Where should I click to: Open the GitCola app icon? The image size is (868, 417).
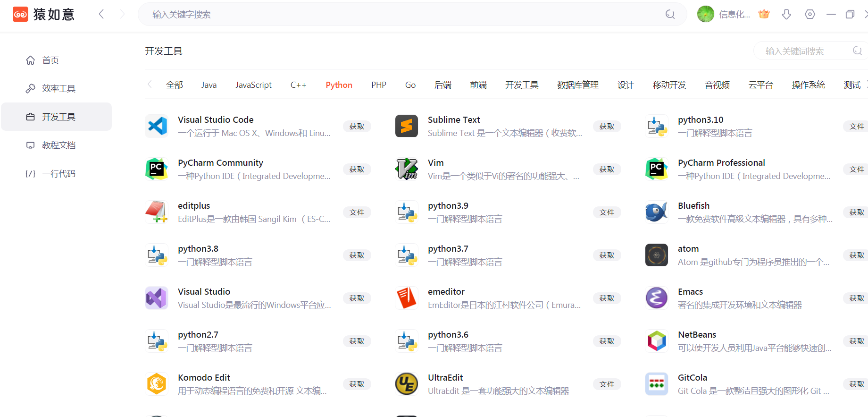tap(657, 384)
